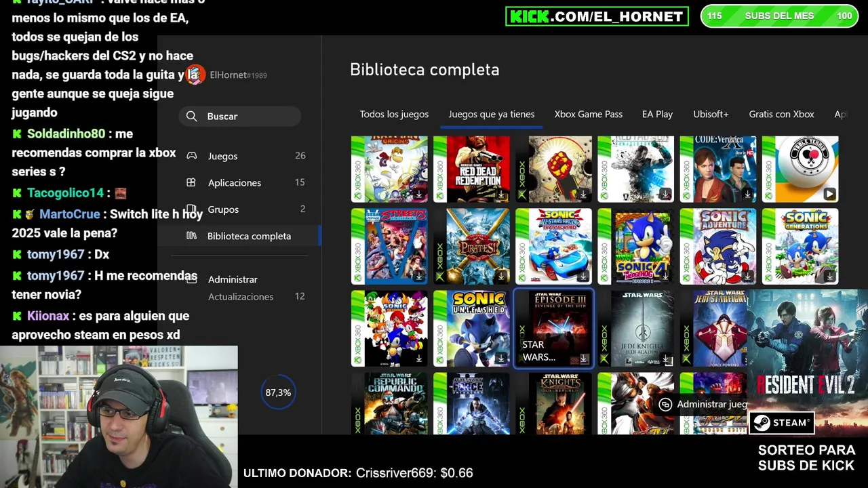Open the Rayman Origins game tile
Screen dimensions: 868x488
point(389,169)
